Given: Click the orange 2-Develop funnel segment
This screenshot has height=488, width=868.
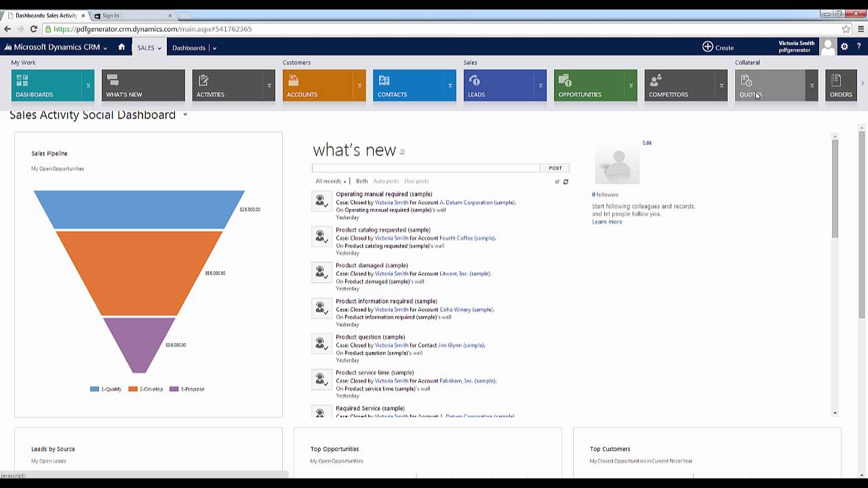Looking at the screenshot, I should [139, 273].
